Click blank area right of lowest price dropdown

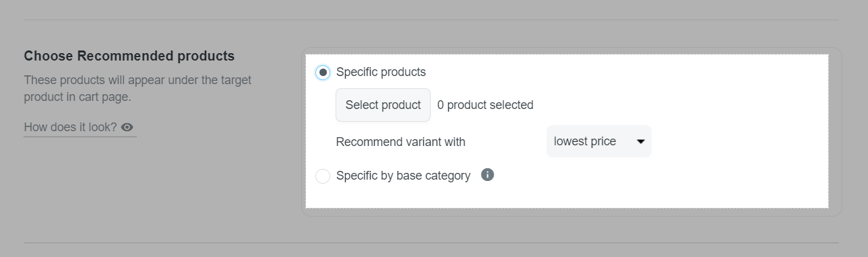[x=738, y=141]
